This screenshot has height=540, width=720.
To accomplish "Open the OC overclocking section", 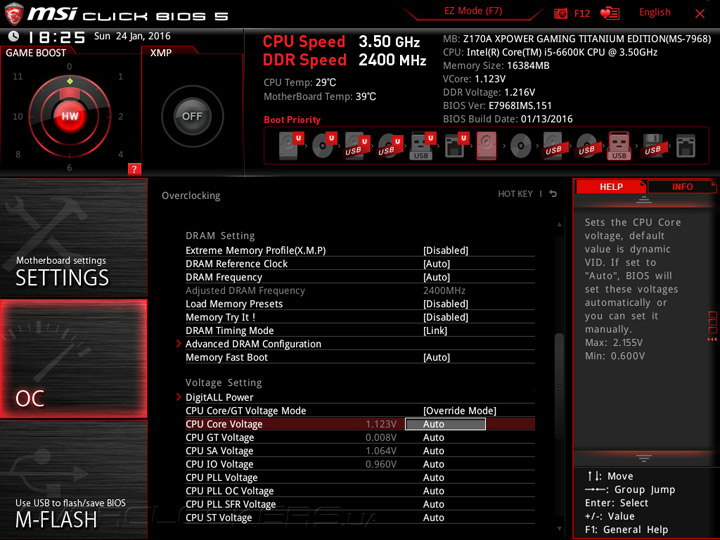I will click(x=73, y=359).
